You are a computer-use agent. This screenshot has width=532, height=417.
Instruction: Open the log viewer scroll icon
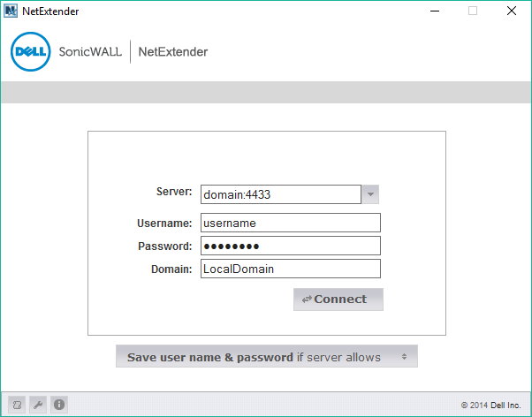click(16, 404)
